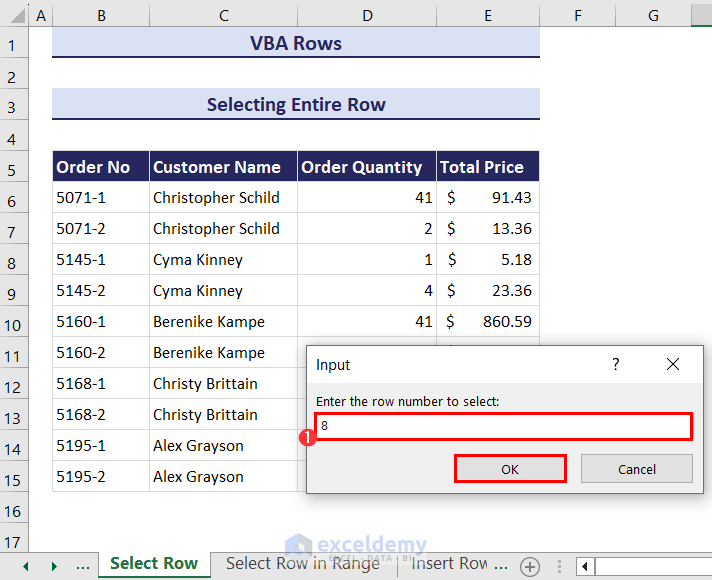The image size is (712, 580).
Task: Select cell with order 5168-2
Action: pyautogui.click(x=101, y=414)
